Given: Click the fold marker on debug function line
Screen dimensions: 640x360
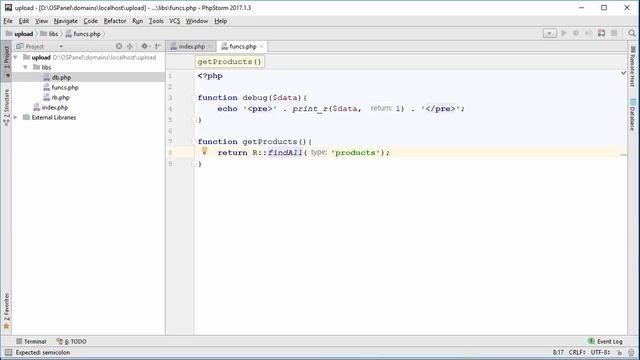Looking at the screenshot, I should click(194, 98).
